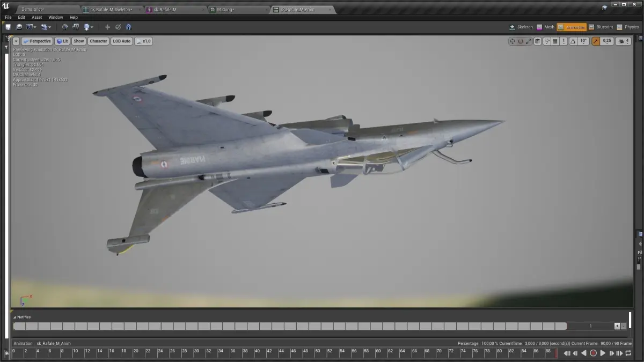Play the animation forward
The image size is (644, 362).
pyautogui.click(x=603, y=353)
